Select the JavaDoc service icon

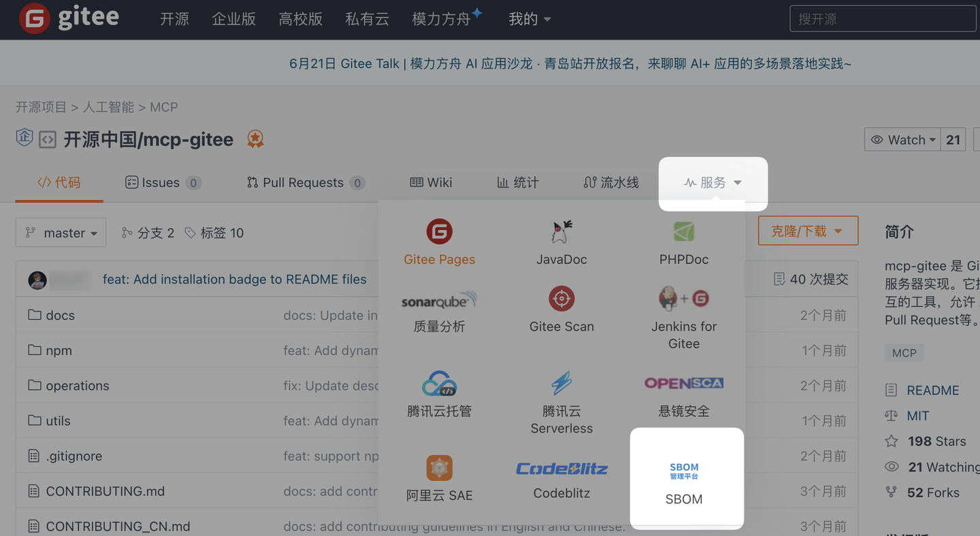561,241
